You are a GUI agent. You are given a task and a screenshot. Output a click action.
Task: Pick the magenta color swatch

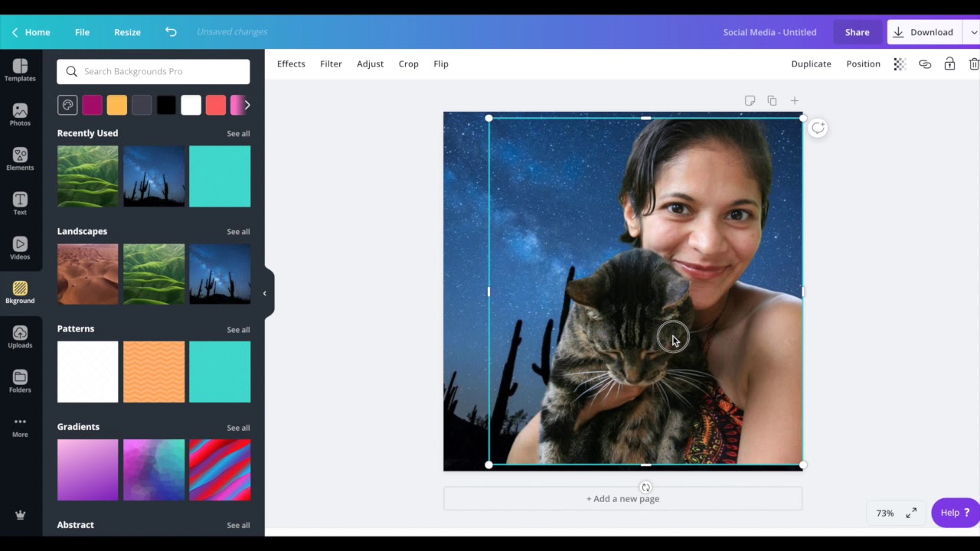pos(92,105)
